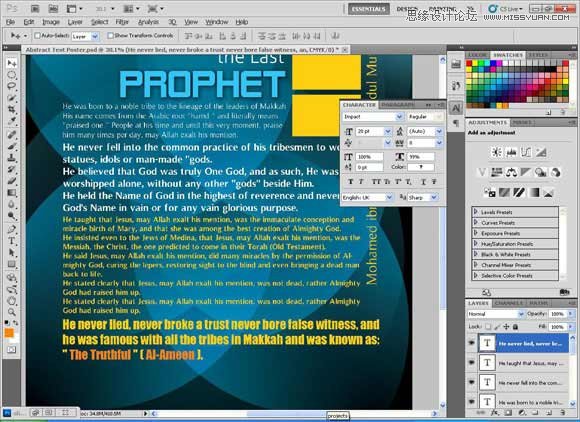Enable the Auto-Select checkbox
Image resolution: width=580 pixels, height=422 pixels.
pos(37,36)
